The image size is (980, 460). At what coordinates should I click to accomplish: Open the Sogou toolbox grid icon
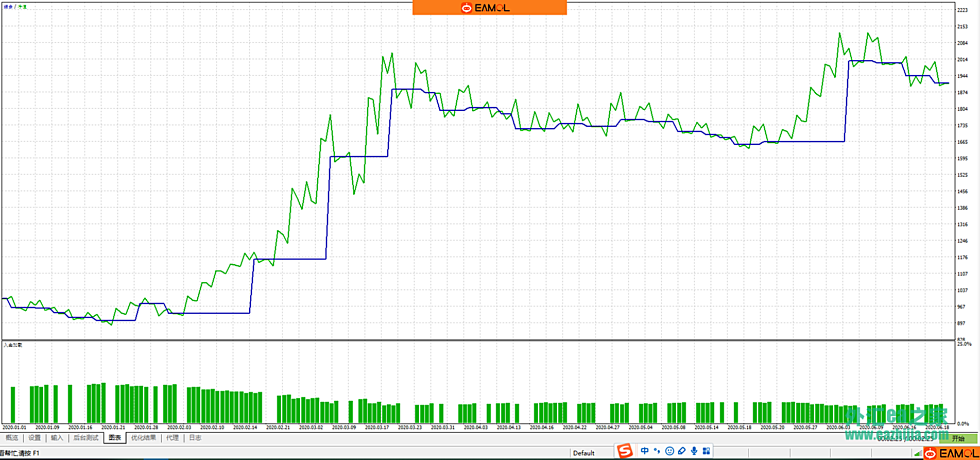click(x=707, y=451)
